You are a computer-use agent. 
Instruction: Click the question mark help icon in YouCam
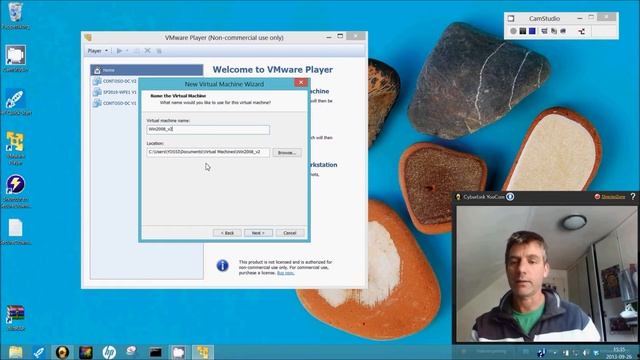[x=633, y=197]
